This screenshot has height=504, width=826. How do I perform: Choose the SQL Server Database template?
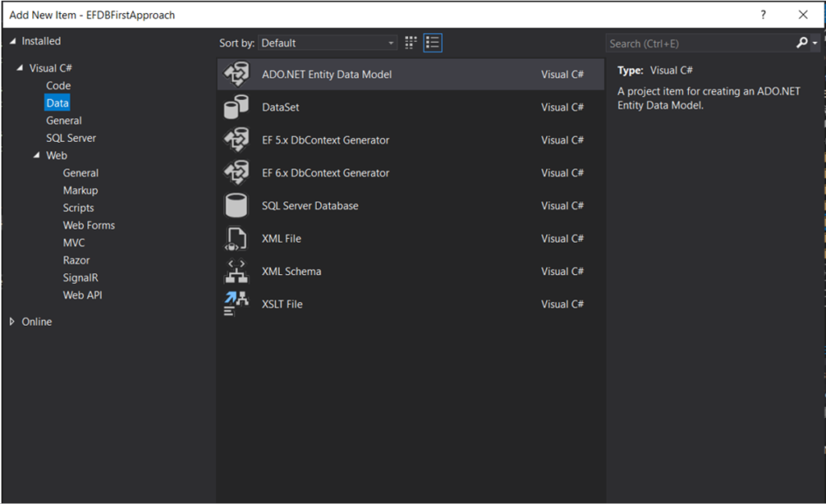(x=311, y=206)
